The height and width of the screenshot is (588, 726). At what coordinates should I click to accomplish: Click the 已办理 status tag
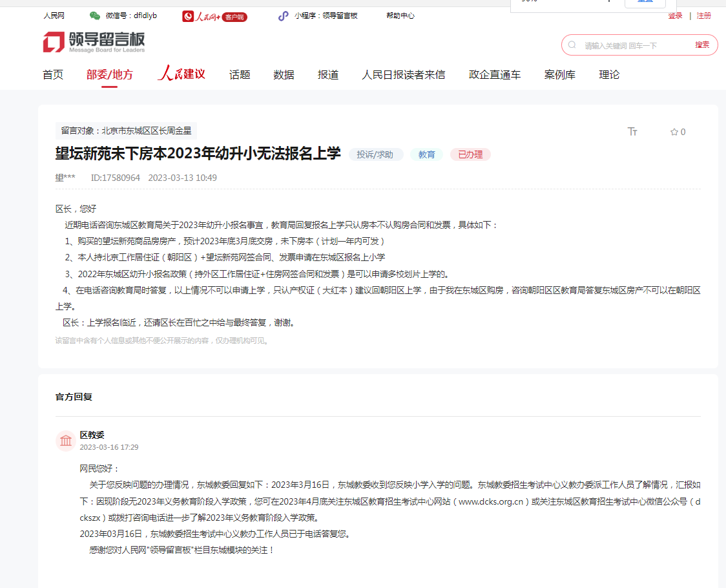point(470,154)
